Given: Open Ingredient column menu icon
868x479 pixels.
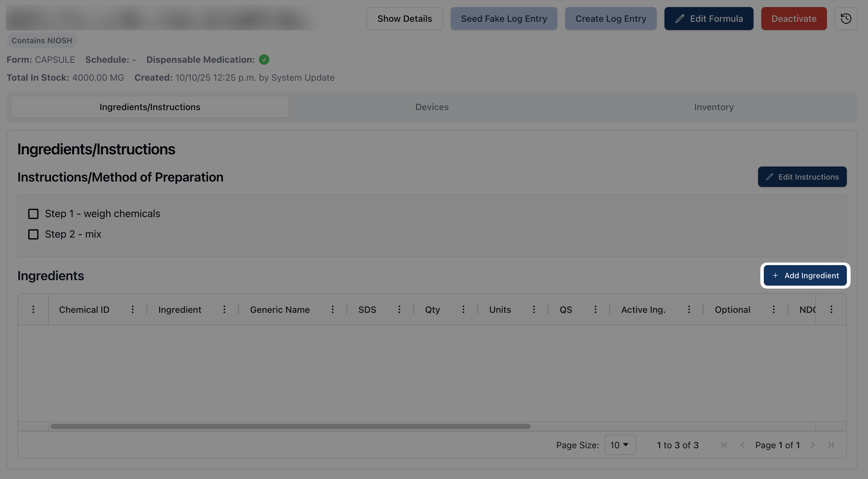Looking at the screenshot, I should (x=224, y=309).
